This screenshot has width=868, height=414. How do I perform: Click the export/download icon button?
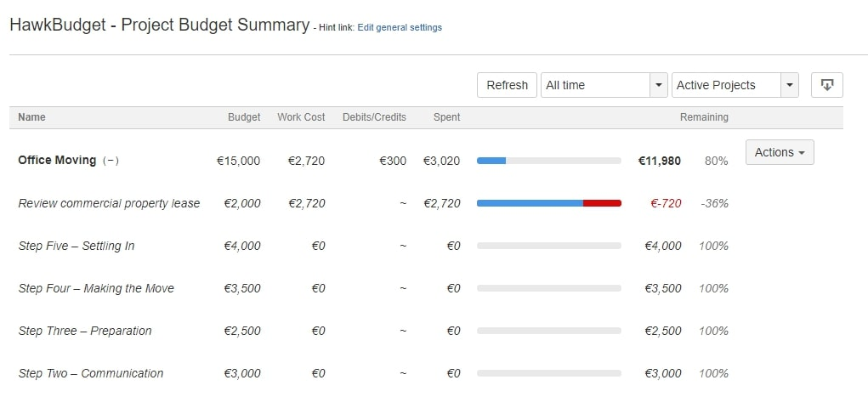pyautogui.click(x=827, y=85)
